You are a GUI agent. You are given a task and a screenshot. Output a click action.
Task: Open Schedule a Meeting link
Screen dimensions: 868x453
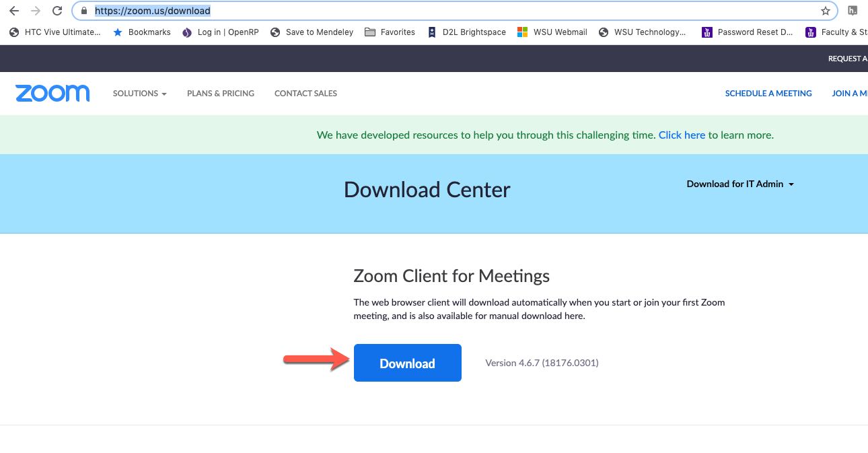coord(768,94)
